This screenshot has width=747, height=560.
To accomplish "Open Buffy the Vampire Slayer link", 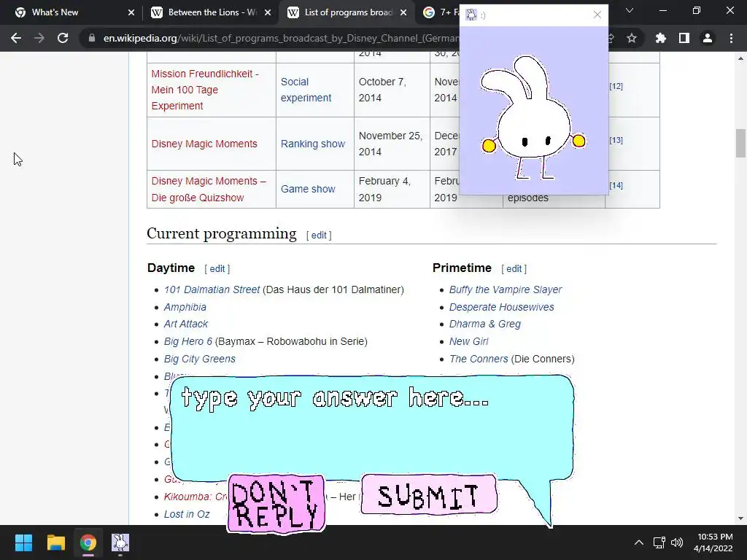I will tap(506, 289).
